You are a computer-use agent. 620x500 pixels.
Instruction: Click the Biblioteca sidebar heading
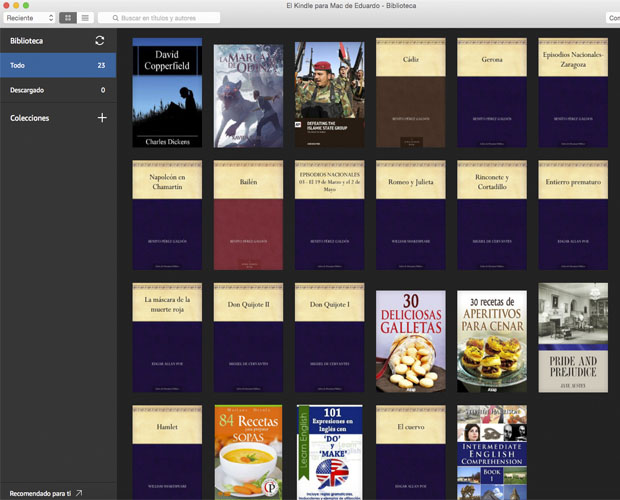tap(26, 41)
